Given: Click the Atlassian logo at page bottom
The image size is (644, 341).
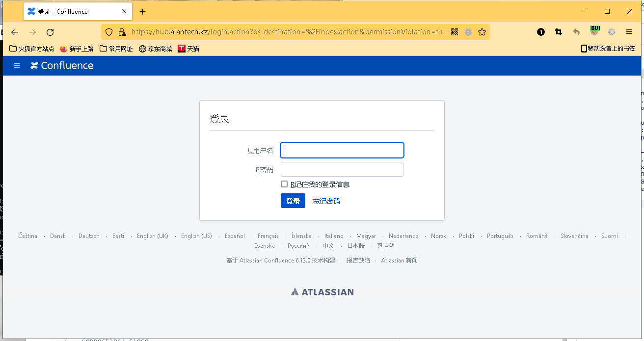Looking at the screenshot, I should pos(322,292).
